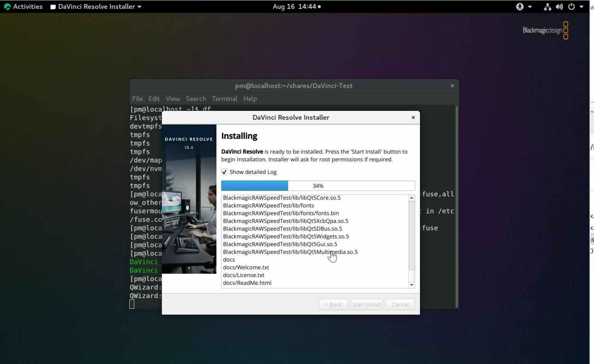Image resolution: width=594 pixels, height=364 pixels.
Task: Click the log scrollbar down arrow
Action: click(x=411, y=285)
